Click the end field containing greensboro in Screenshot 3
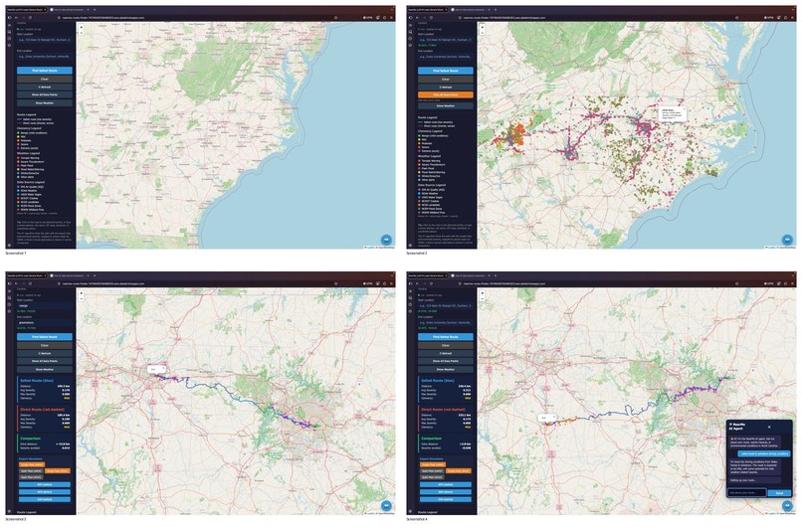The width and height of the screenshot is (802, 532). 45,322
